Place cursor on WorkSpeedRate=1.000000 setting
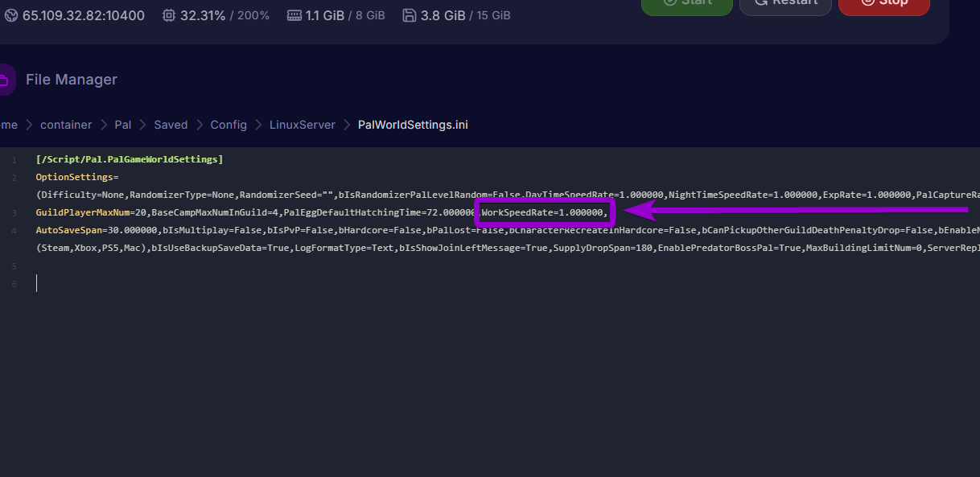 click(x=542, y=212)
